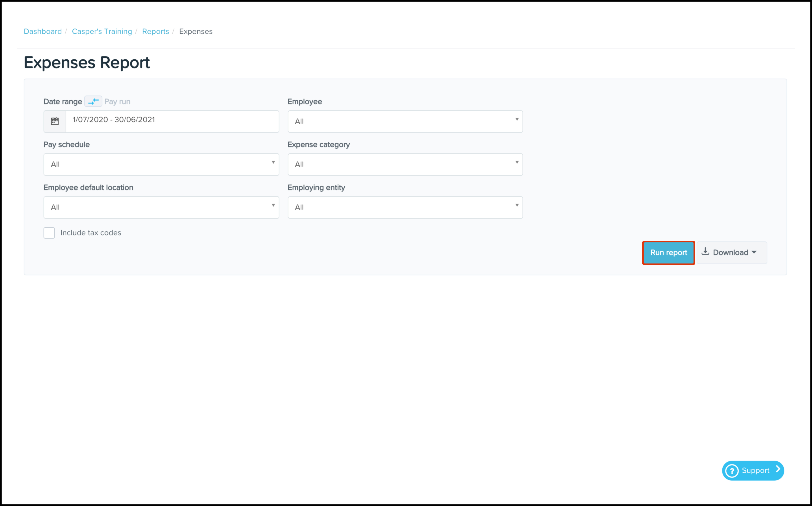Open the Employee dropdown
Image resolution: width=812 pixels, height=506 pixels.
pos(405,122)
